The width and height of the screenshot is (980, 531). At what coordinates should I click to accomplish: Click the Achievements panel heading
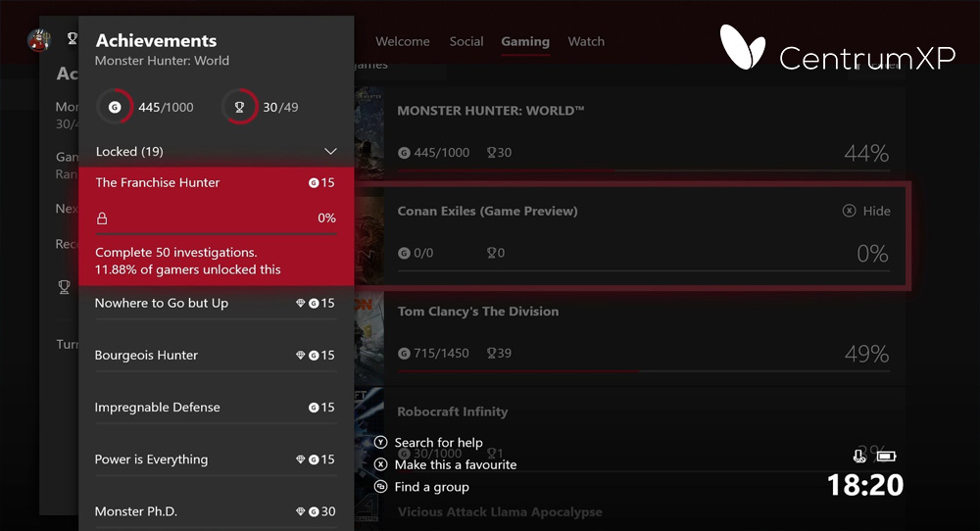tap(156, 40)
